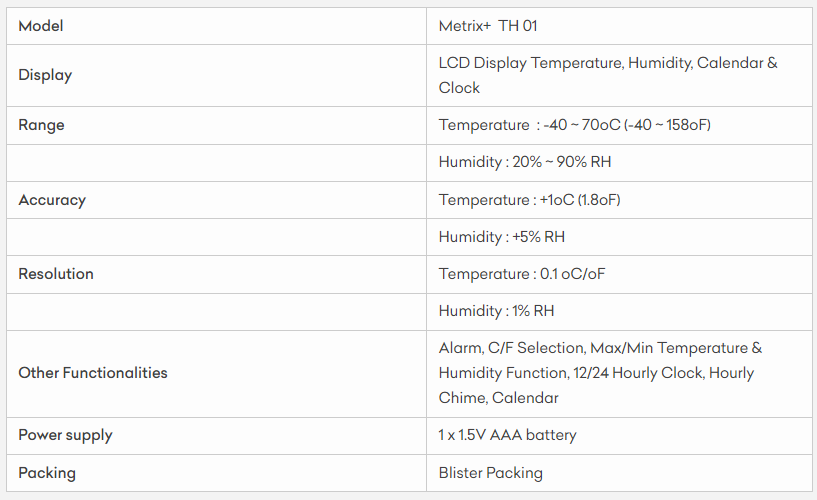This screenshot has width=817, height=500.
Task: Select the temperature range -40 ~ 70oC text
Action: point(574,125)
